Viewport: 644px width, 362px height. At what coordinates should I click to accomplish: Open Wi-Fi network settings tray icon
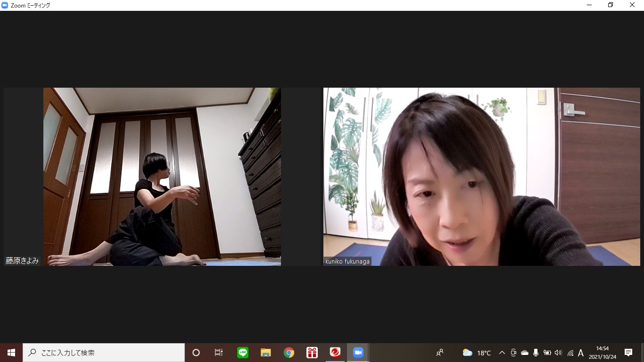[570, 353]
